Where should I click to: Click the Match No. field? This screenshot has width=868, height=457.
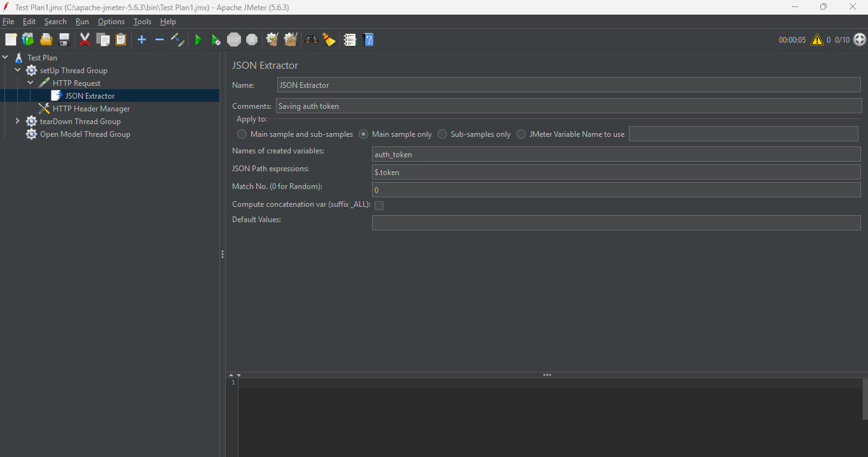click(616, 190)
